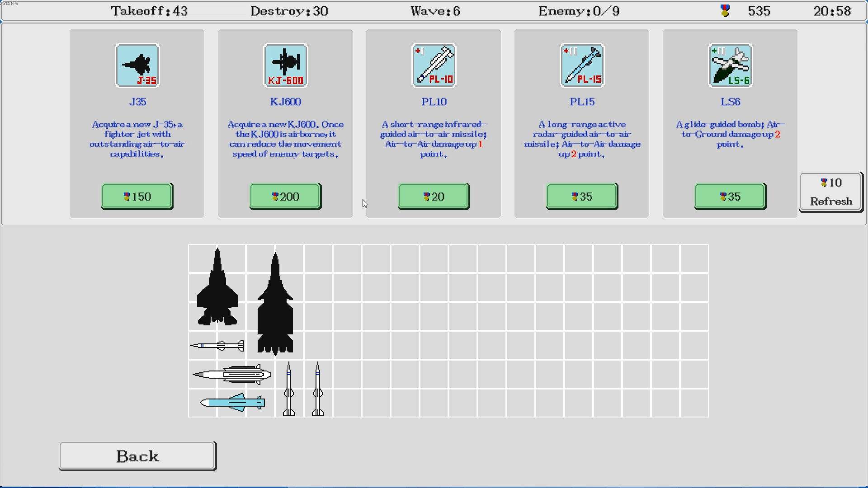Image resolution: width=868 pixels, height=488 pixels.
Task: Purchase the PL15 for 35 medals
Action: click(581, 196)
